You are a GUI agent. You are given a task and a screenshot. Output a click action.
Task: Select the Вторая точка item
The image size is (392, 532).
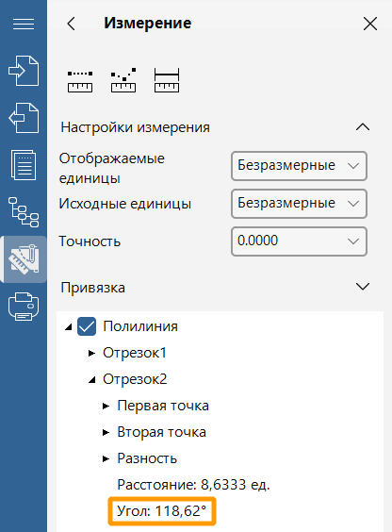point(162,432)
